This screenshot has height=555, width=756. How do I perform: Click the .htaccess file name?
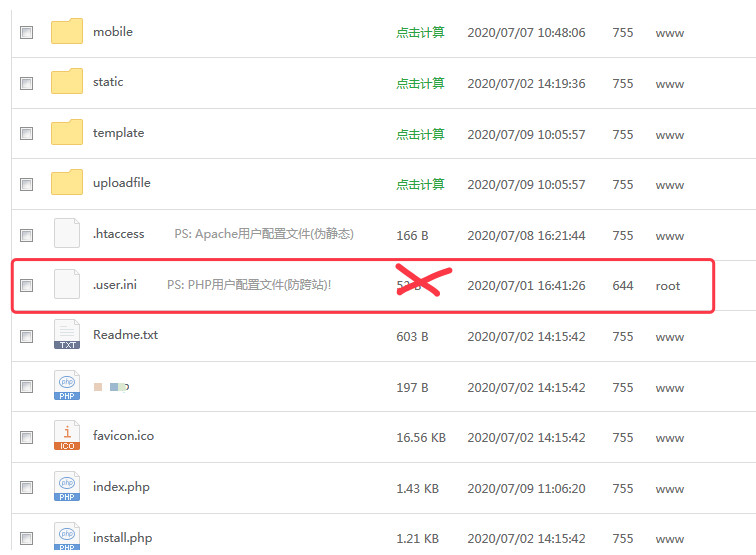click(118, 234)
